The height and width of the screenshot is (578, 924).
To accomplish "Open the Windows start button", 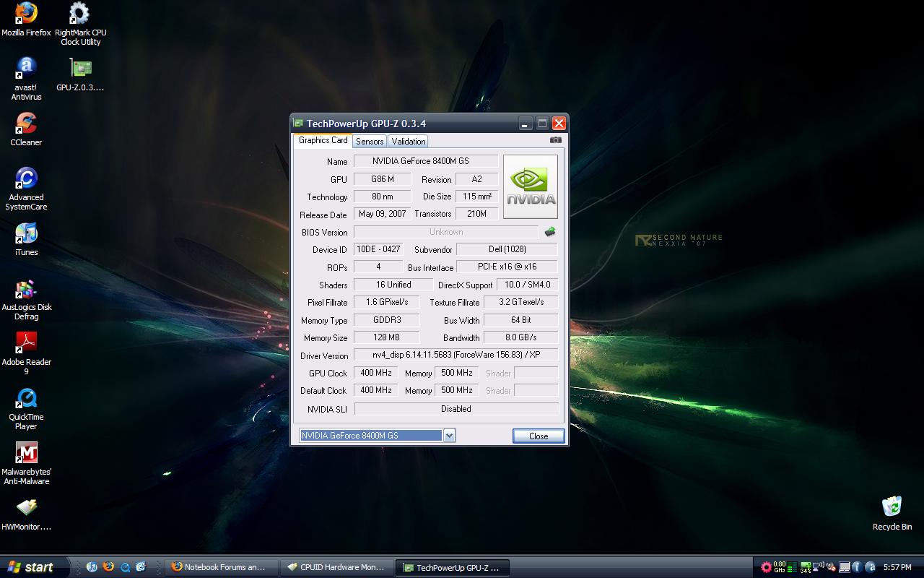I will pos(35,567).
